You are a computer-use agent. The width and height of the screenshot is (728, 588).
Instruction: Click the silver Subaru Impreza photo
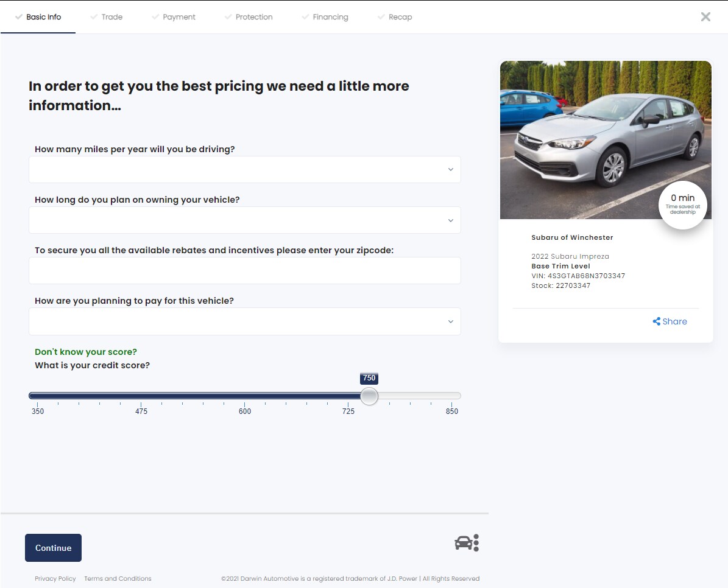(x=606, y=139)
